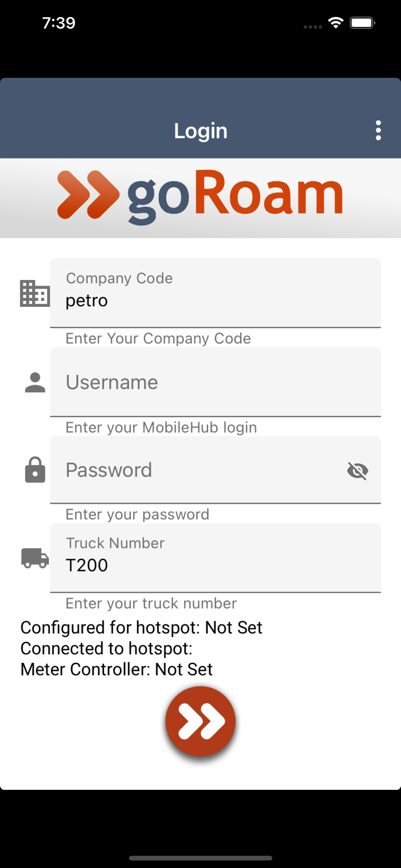Click the delivery truck icon
Screen dimensions: 401x868
[x=35, y=558]
